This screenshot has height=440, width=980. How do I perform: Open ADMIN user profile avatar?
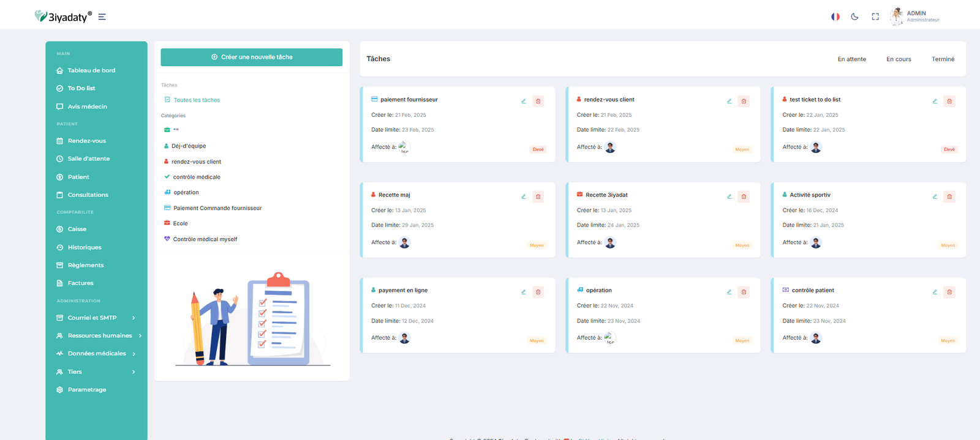(x=897, y=17)
